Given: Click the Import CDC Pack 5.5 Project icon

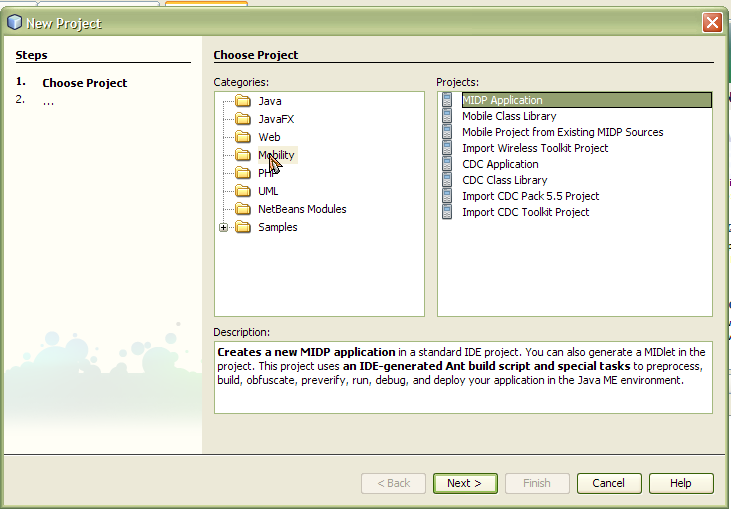Looking at the screenshot, I should pyautogui.click(x=447, y=196).
